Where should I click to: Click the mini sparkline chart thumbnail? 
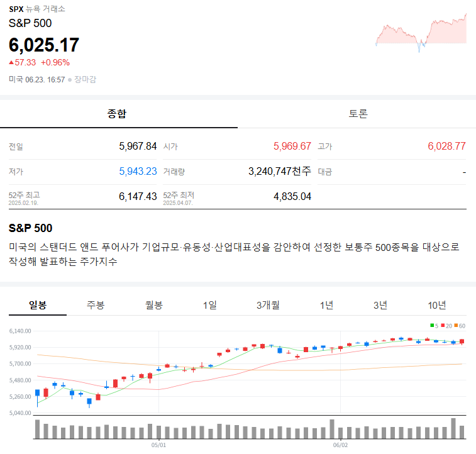(x=421, y=33)
